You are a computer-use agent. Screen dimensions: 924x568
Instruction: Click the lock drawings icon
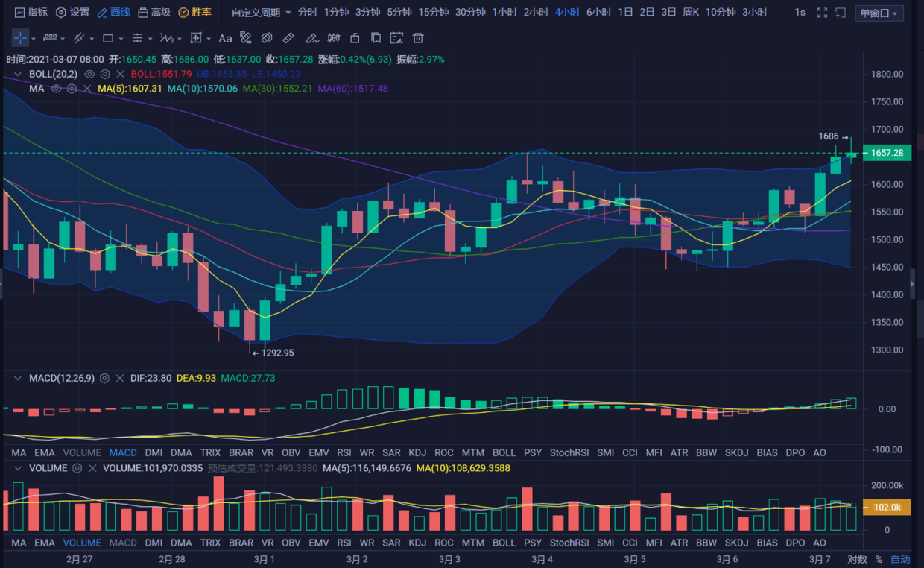coord(355,38)
